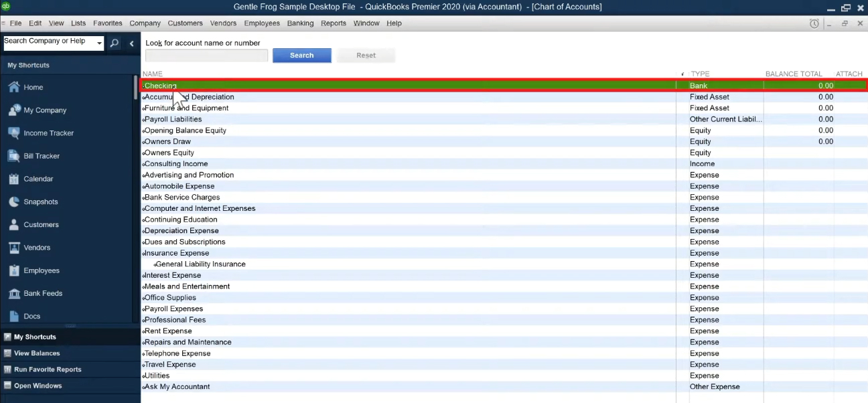Select Meals and Entertainment account
The width and height of the screenshot is (868, 403).
click(x=504, y=287)
